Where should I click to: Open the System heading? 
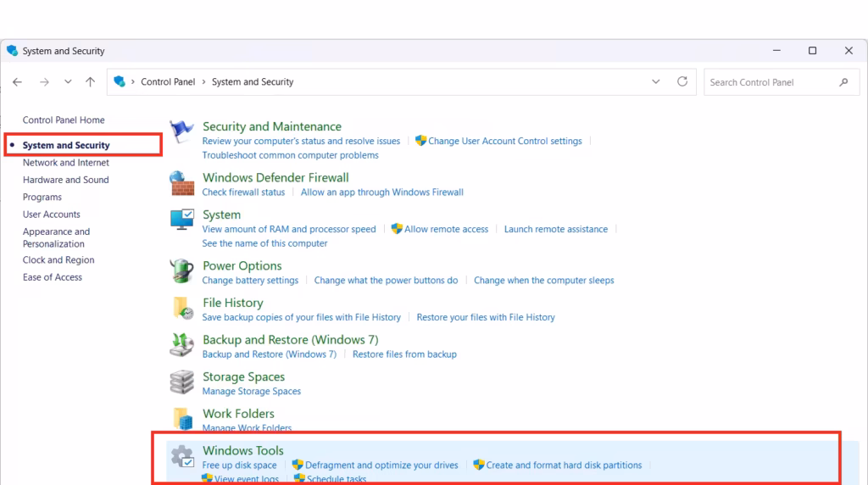(x=221, y=215)
